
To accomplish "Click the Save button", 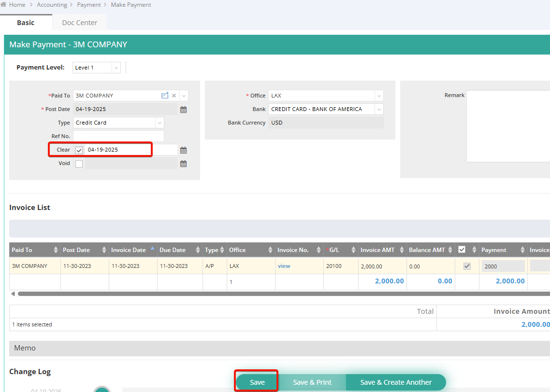I will click(257, 382).
